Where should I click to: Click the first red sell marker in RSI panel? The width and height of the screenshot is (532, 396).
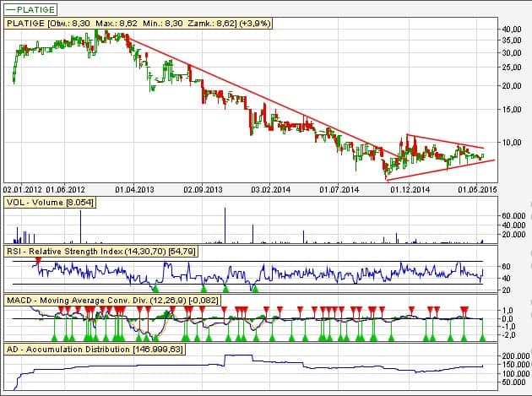tap(37, 263)
